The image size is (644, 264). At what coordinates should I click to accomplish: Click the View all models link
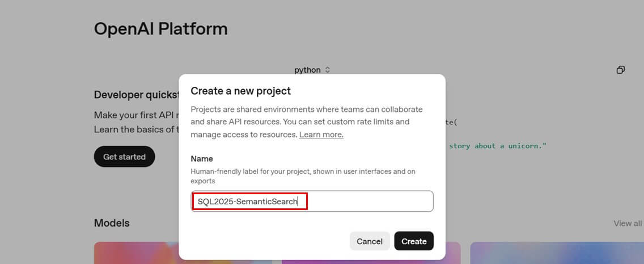pos(627,223)
